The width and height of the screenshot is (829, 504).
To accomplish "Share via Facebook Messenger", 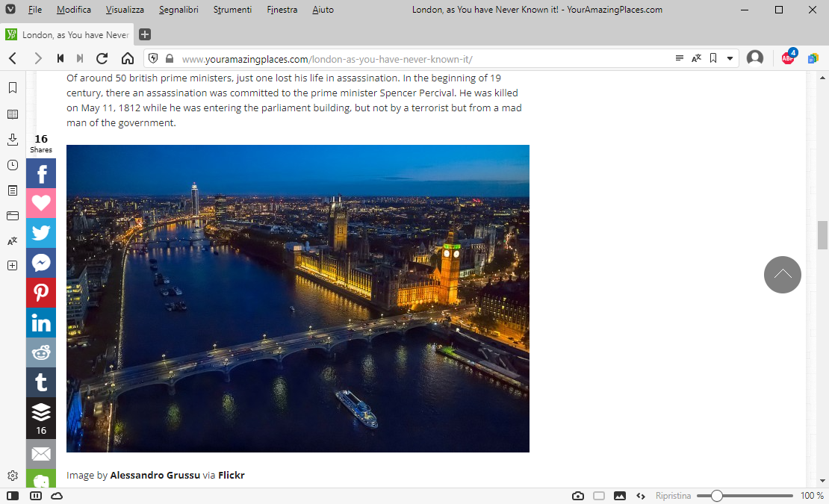I will point(41,263).
